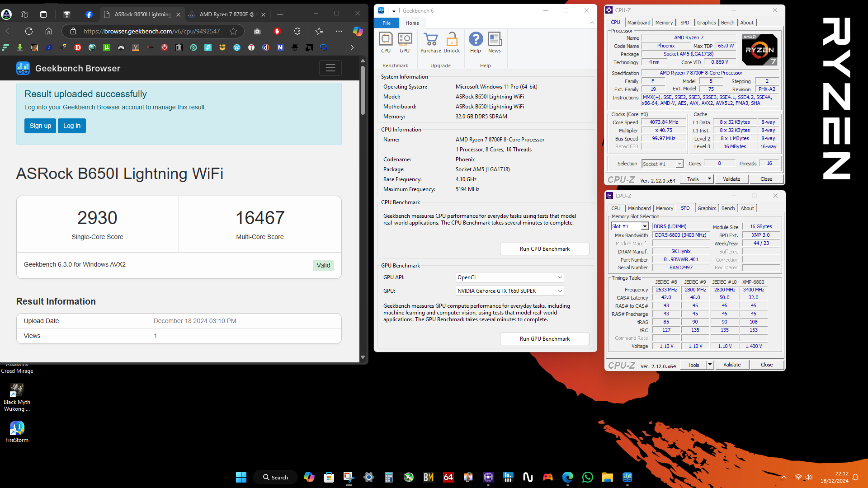Open the Help question-mark icon in Geekbench 6
The height and width of the screenshot is (488, 868).
tap(476, 42)
